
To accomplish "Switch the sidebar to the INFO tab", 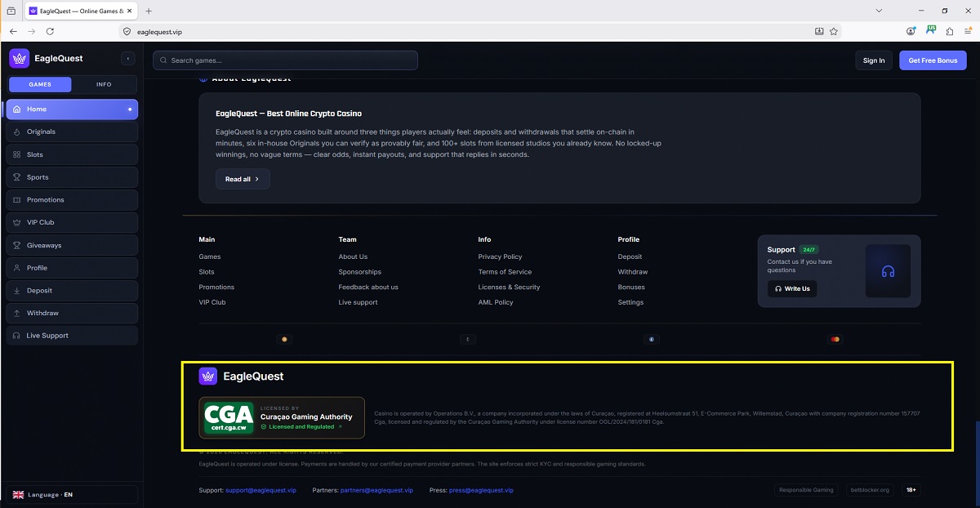I will (104, 84).
